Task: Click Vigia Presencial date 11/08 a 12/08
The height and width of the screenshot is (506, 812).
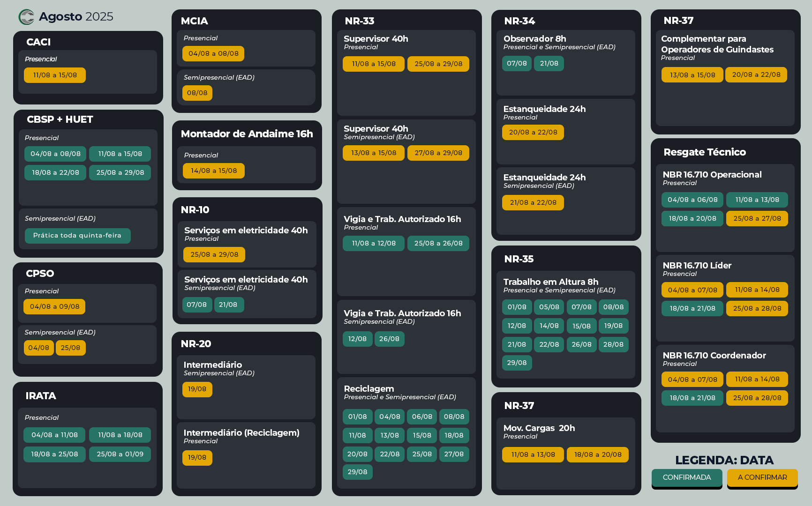Action: [374, 243]
